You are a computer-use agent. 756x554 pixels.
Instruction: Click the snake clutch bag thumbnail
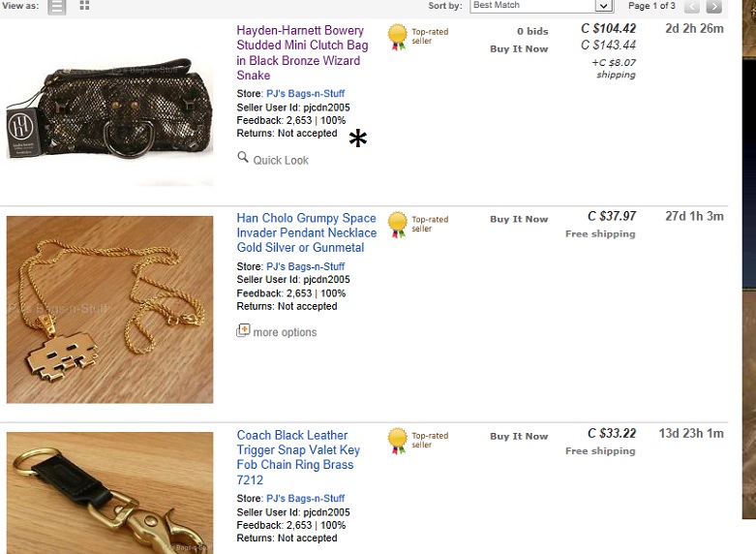[109, 105]
